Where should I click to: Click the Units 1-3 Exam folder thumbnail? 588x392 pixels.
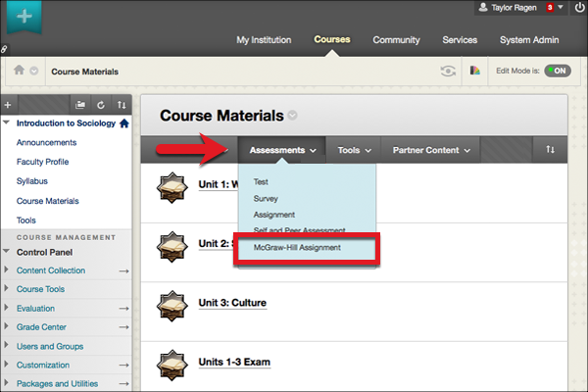[172, 362]
